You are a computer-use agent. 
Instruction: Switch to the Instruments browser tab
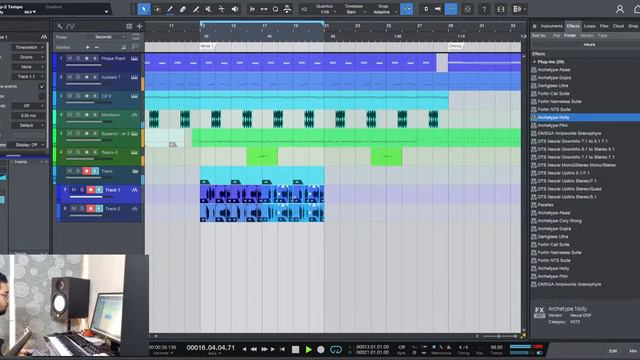551,26
